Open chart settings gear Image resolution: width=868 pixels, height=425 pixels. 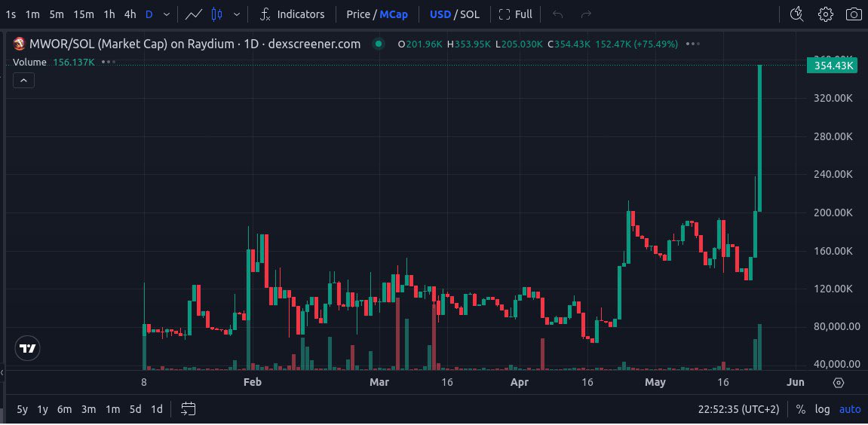(x=825, y=14)
